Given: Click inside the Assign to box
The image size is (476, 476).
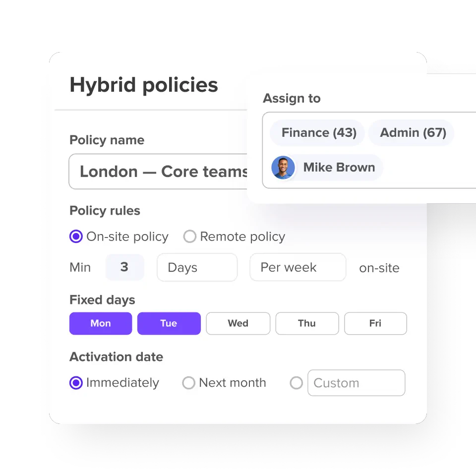Looking at the screenshot, I should pos(369,150).
